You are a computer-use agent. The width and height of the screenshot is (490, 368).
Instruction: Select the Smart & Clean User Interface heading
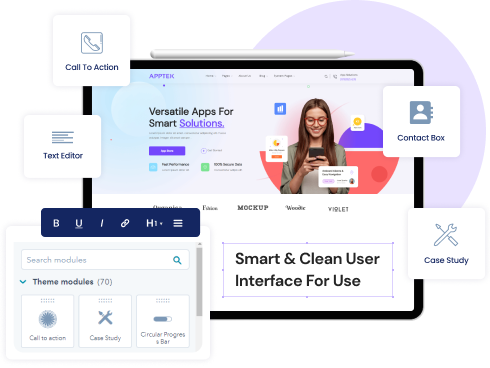[x=307, y=270]
